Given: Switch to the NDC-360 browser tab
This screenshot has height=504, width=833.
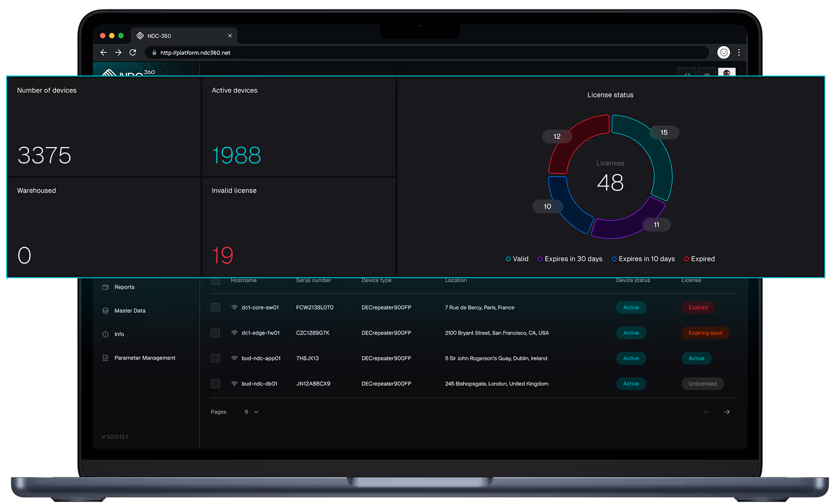Looking at the screenshot, I should tap(158, 36).
